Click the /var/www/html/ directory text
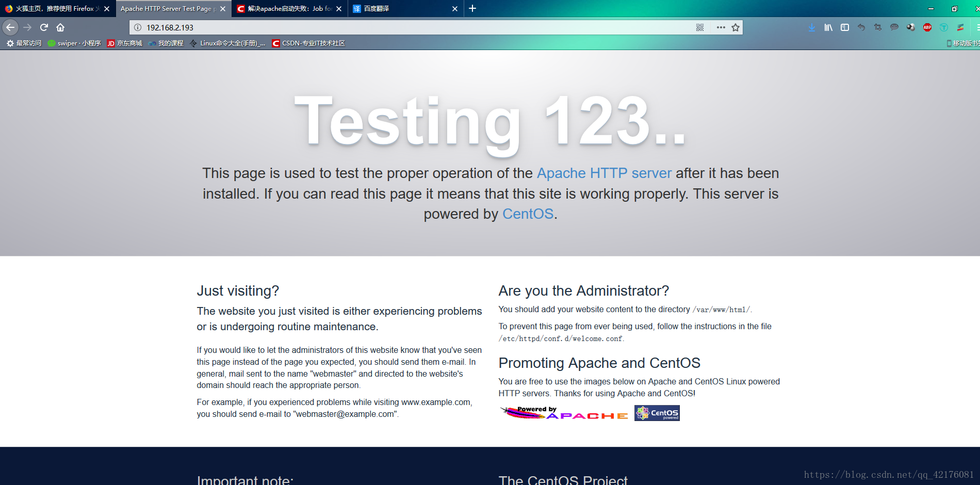This screenshot has height=485, width=980. [x=721, y=310]
